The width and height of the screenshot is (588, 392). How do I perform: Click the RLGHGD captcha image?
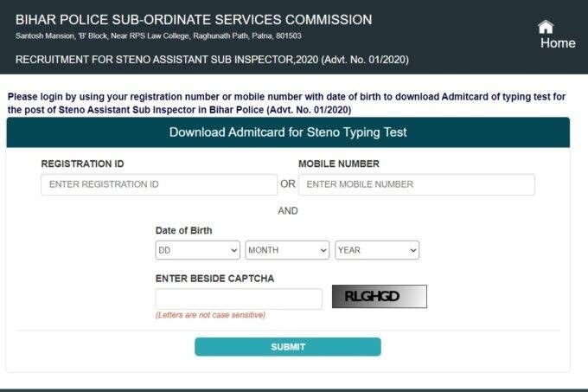point(379,296)
